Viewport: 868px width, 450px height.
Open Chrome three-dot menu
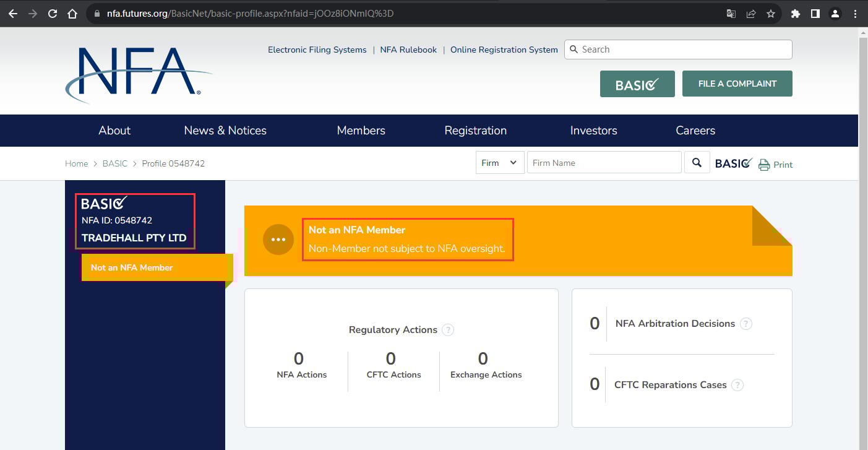point(854,14)
